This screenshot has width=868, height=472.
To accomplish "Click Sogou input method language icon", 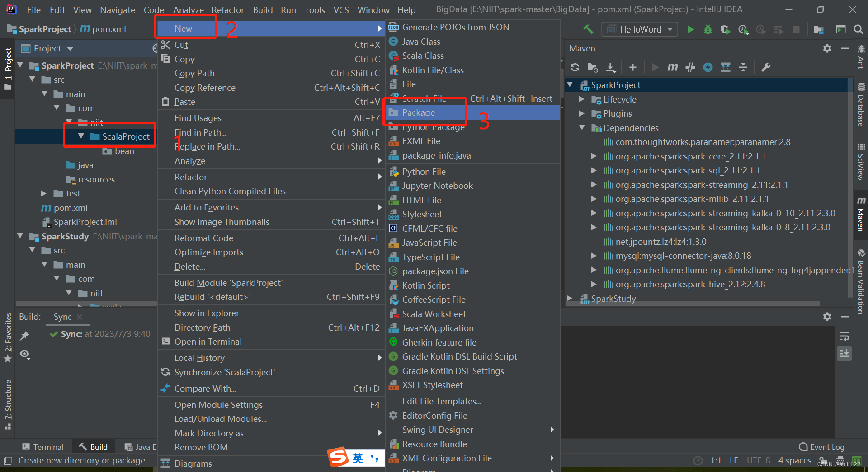I will 358,458.
